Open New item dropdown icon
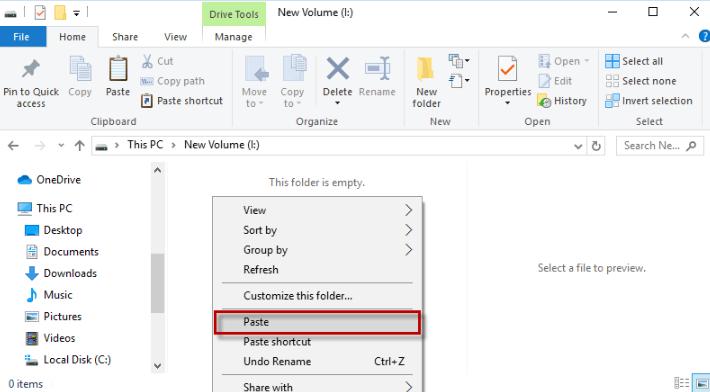The height and width of the screenshot is (392, 710). click(x=459, y=61)
